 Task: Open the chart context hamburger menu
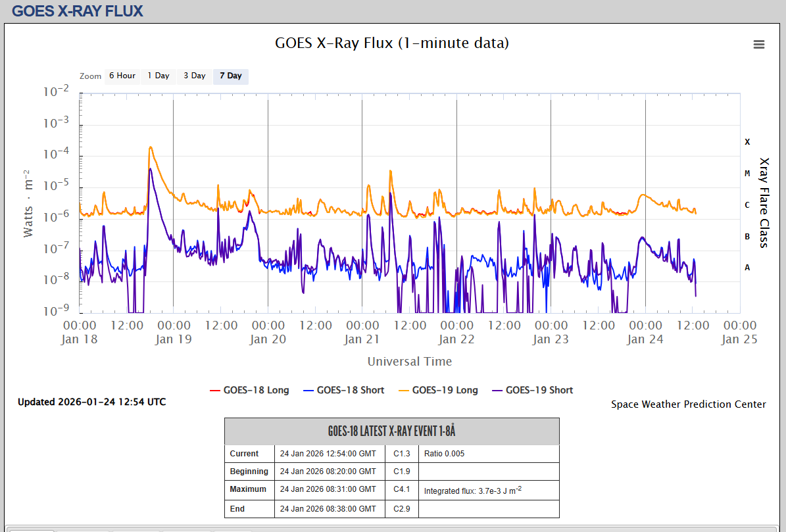758,45
